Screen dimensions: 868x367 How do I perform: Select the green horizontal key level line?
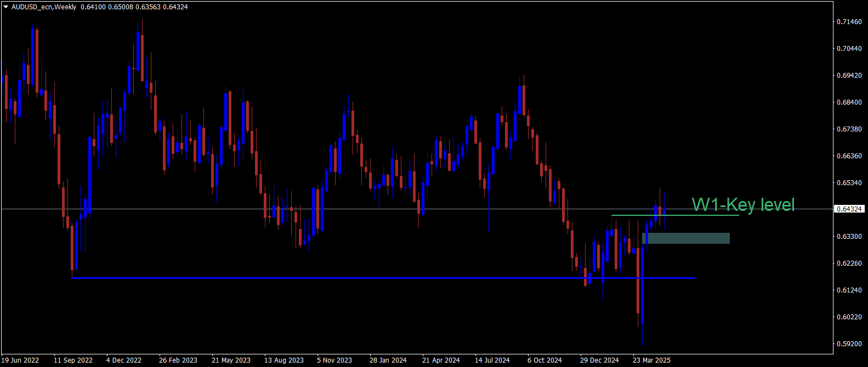[675, 215]
